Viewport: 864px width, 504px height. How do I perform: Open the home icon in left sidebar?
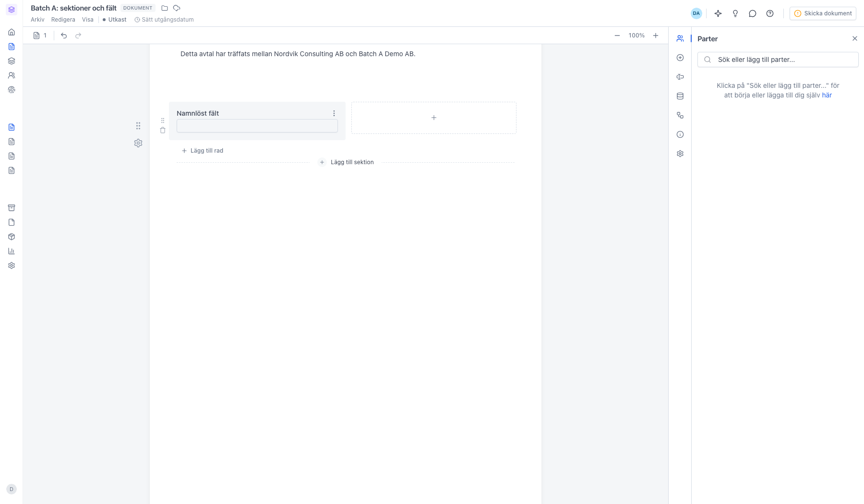(12, 32)
